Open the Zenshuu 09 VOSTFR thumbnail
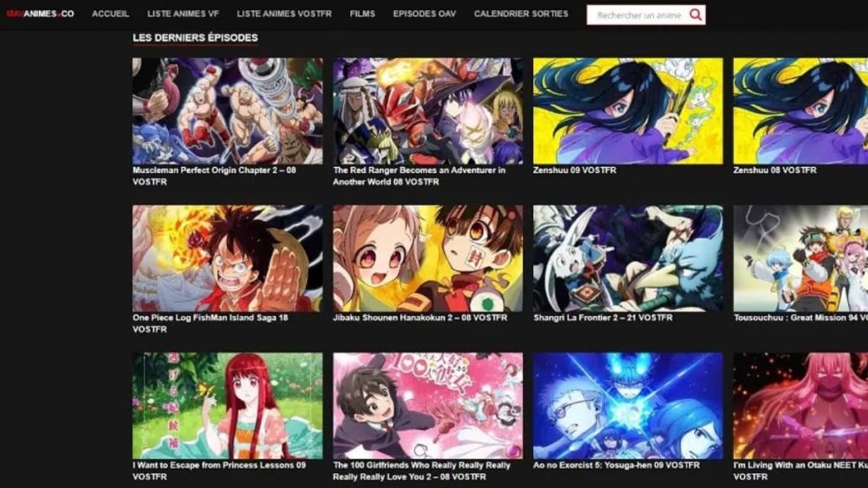Image resolution: width=868 pixels, height=488 pixels. click(628, 111)
